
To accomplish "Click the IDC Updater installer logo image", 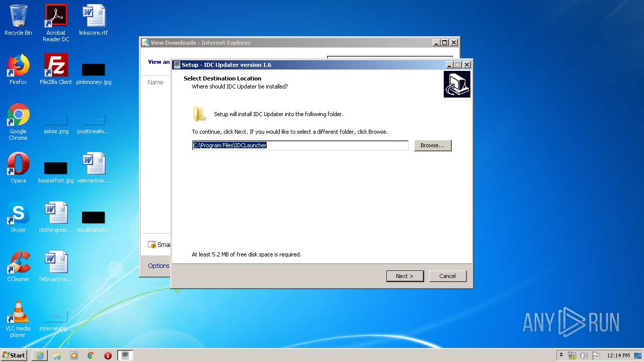I will (457, 84).
